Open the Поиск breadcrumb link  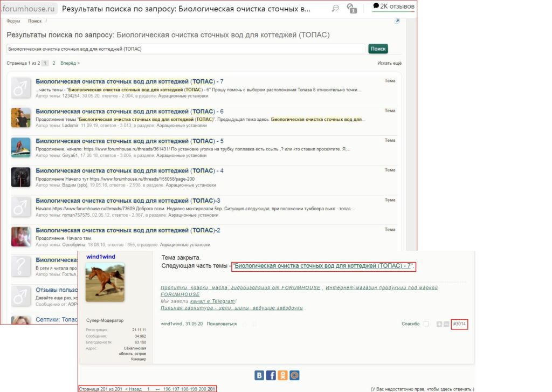point(35,21)
